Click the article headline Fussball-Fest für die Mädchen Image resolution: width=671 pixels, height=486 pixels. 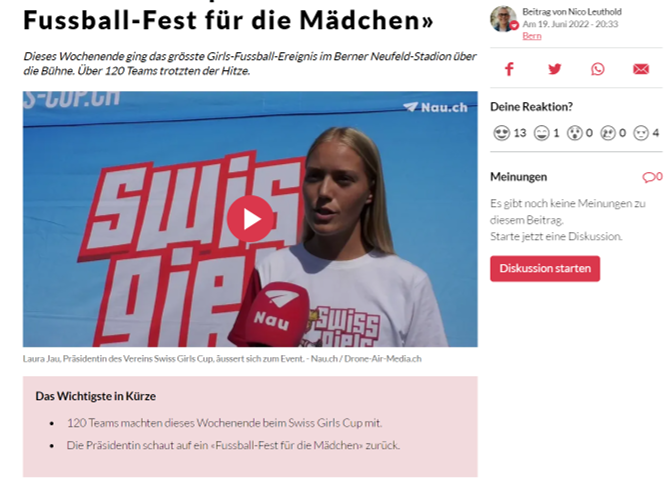228,20
